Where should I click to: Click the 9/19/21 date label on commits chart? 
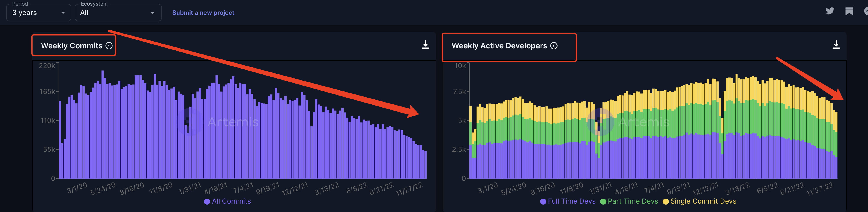268,189
